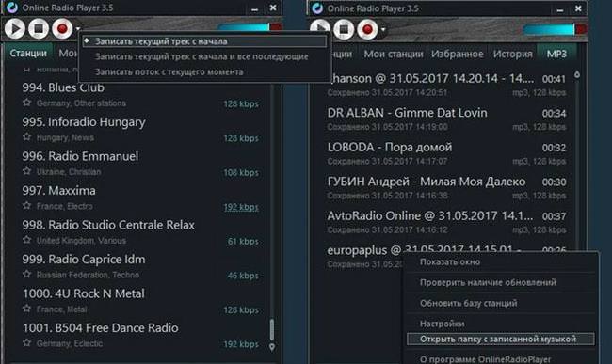Open Мои станции tab in right window

pos(394,55)
